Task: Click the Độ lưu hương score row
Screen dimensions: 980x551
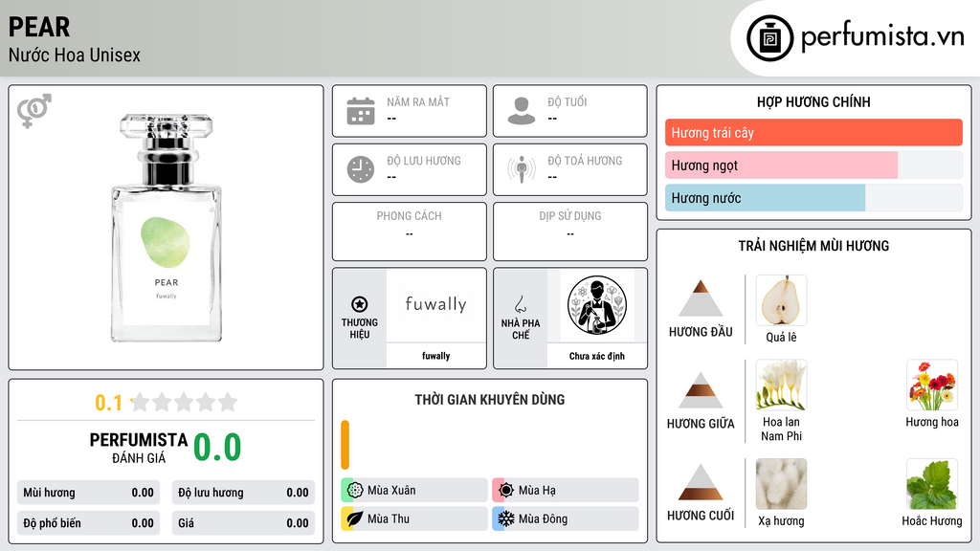Action: pyautogui.click(x=243, y=493)
